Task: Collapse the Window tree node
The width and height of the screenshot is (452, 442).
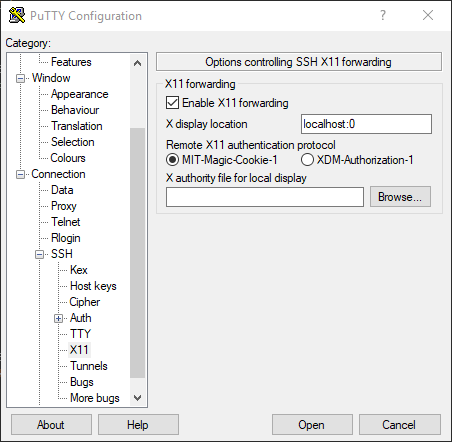Action: (20, 79)
